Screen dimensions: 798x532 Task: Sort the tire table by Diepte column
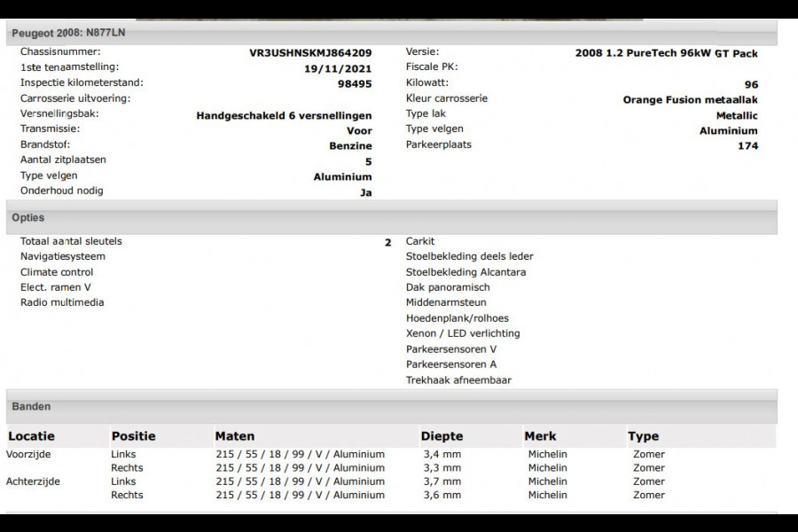[442, 435]
